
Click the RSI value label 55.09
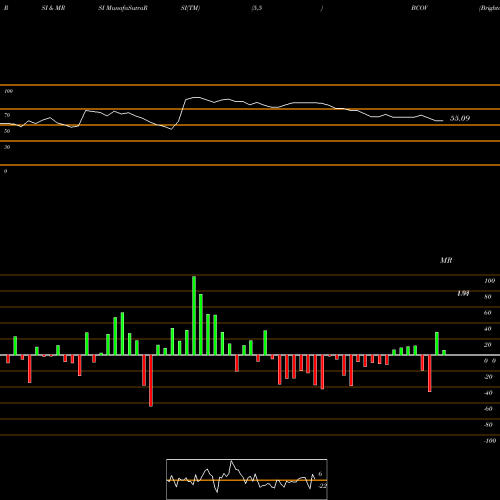tap(460, 118)
